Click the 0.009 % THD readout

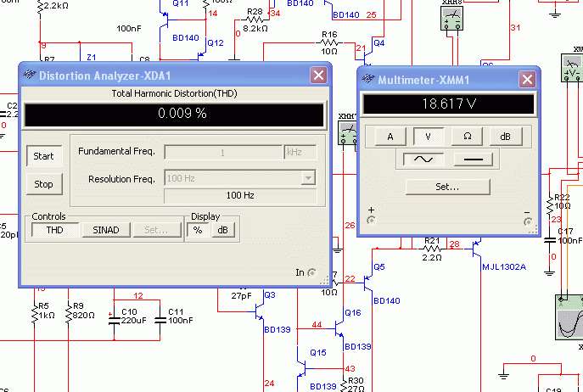coord(174,115)
